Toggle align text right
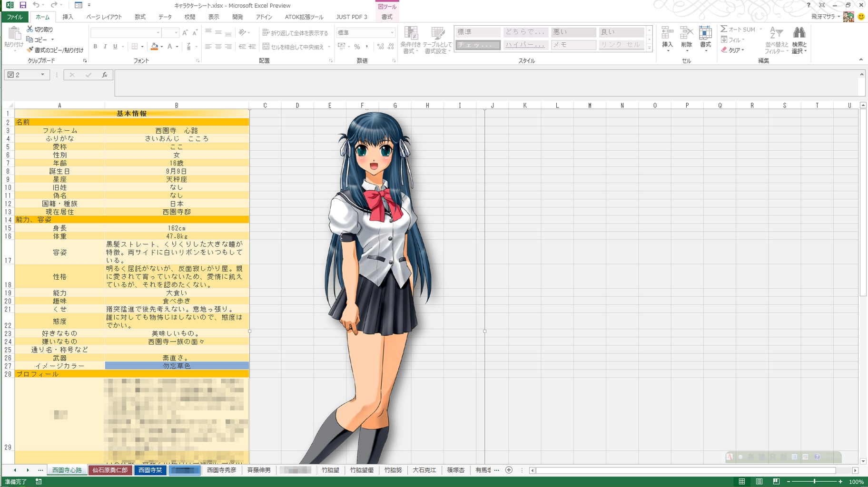 click(x=228, y=47)
